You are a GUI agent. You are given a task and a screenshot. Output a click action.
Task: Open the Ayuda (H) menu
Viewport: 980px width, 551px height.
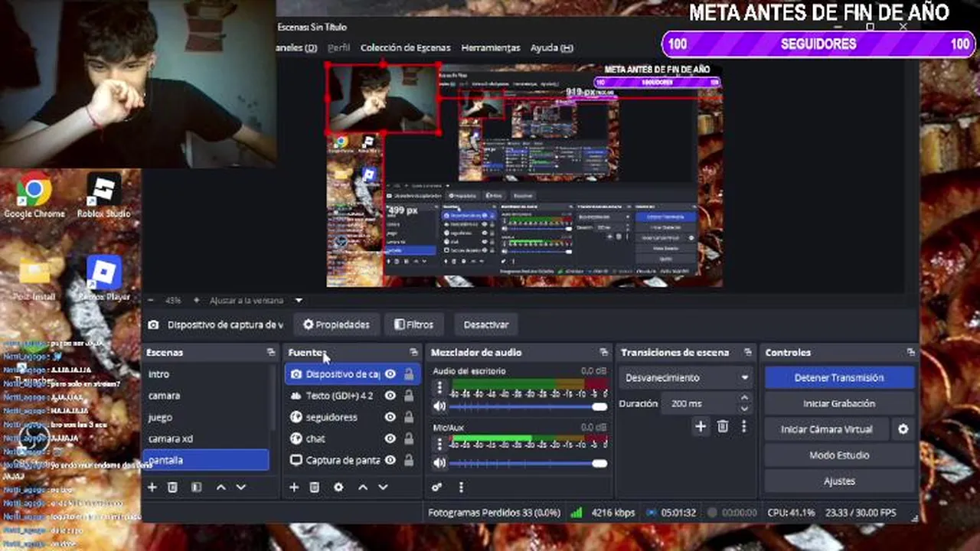(x=551, y=47)
